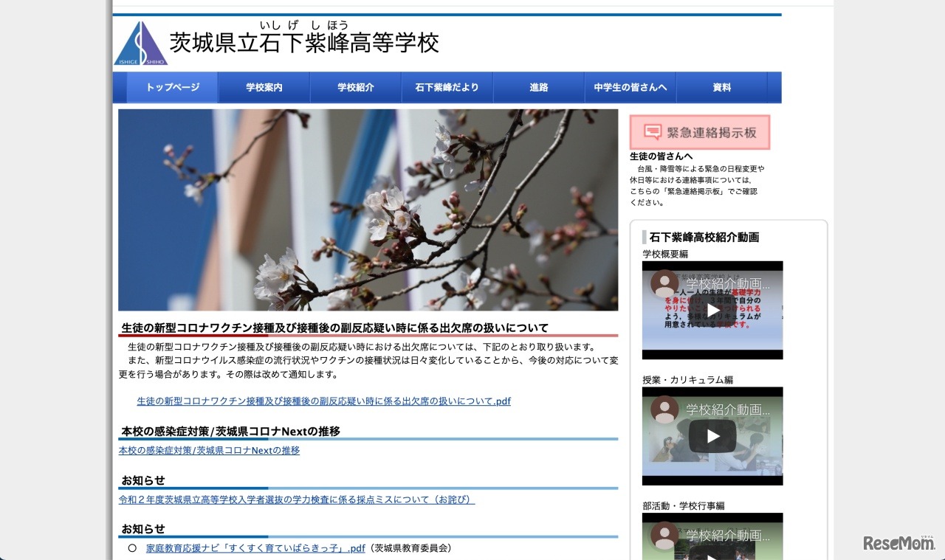Play the 授業・カリキュラム編 video
Screen dimensions: 945x560
point(712,436)
